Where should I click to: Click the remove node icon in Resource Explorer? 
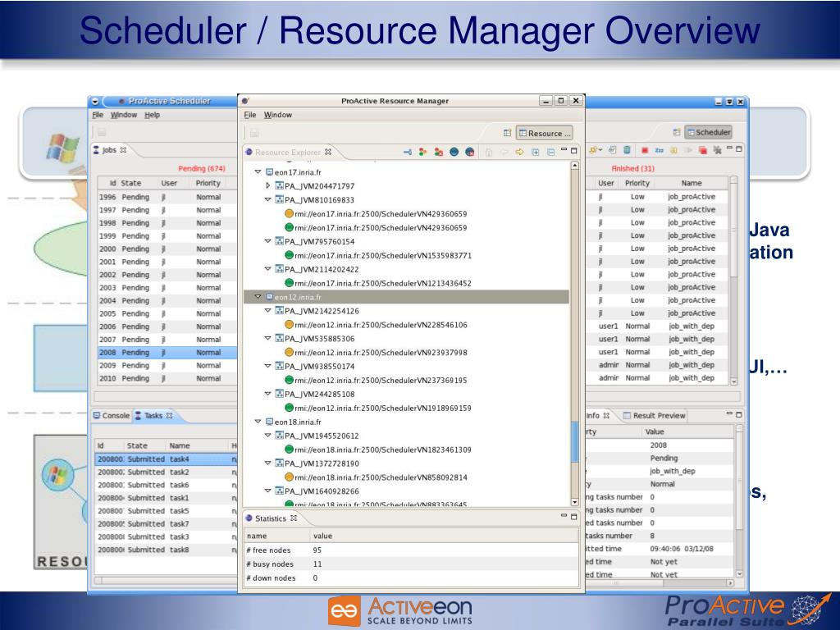pos(439,152)
